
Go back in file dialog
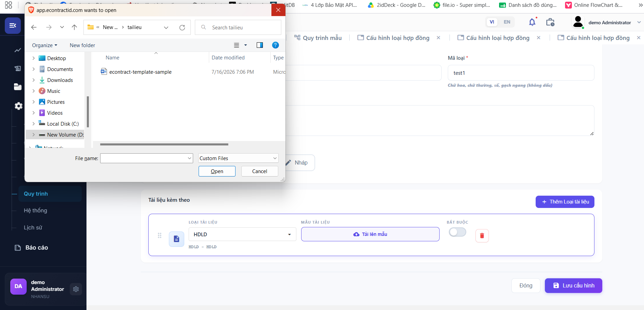tap(34, 27)
